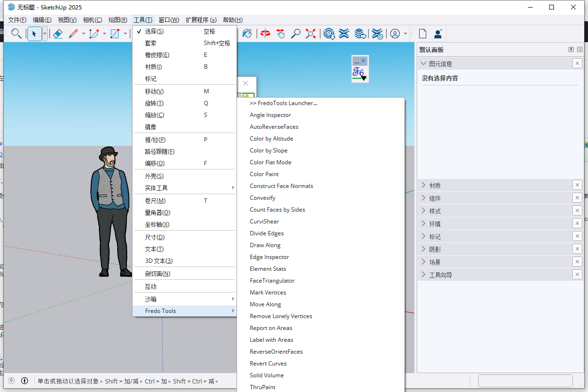Open the 编辑(E) menu
Screen dimensions: 588x392
[x=42, y=20]
